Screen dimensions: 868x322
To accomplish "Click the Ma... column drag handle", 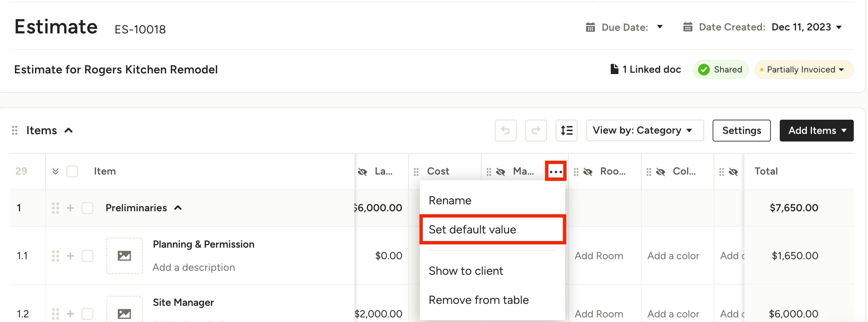I will click(x=489, y=172).
